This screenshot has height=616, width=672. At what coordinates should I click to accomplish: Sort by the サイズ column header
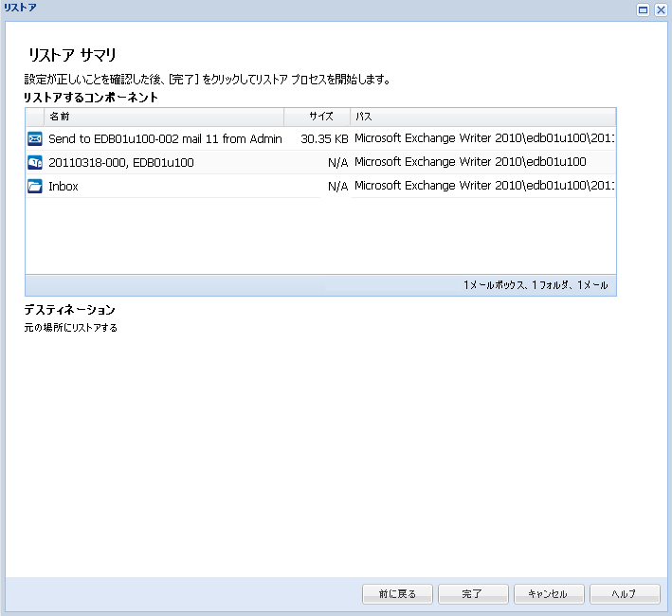click(x=317, y=117)
